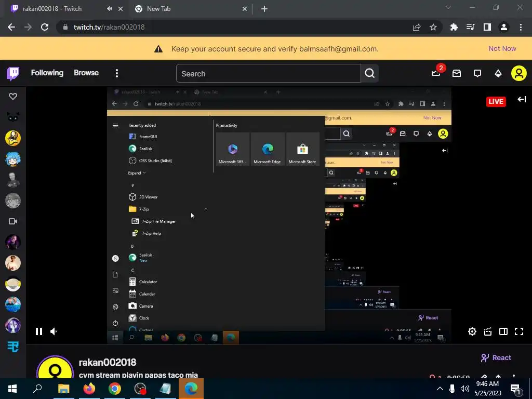Open the Chrome three-dot menu
532x399 pixels.
[521, 27]
